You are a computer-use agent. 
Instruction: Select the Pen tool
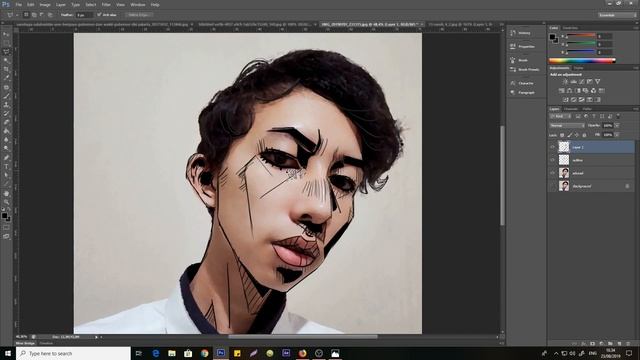tap(6, 158)
